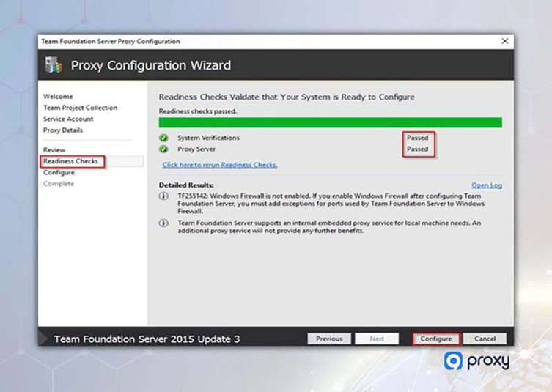The height and width of the screenshot is (392, 552).
Task: Click info icon next to embedded proxy message
Action: click(x=163, y=223)
